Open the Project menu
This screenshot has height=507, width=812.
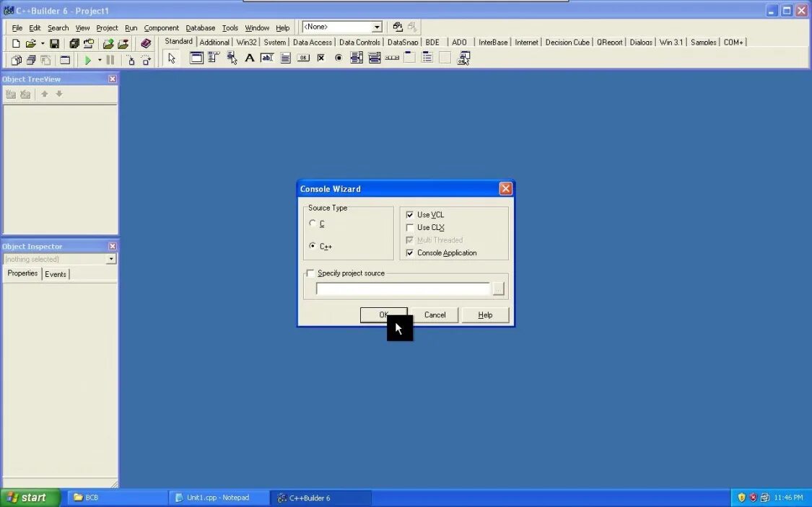pos(107,28)
